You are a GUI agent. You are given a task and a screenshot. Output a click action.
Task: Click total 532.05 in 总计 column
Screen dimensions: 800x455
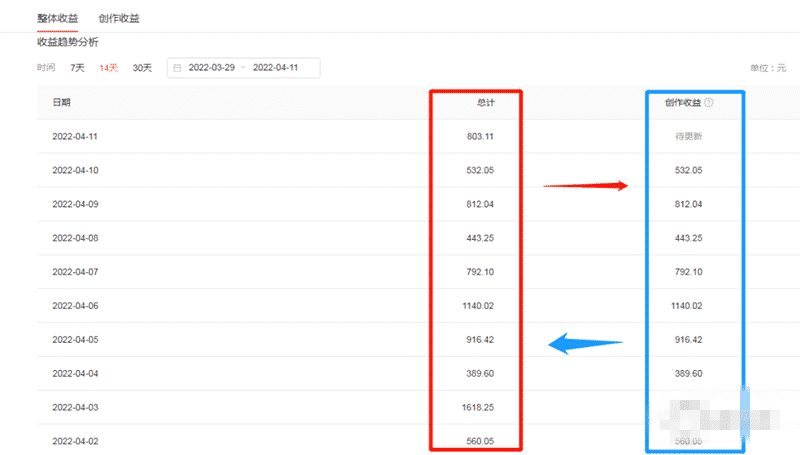[x=480, y=170]
